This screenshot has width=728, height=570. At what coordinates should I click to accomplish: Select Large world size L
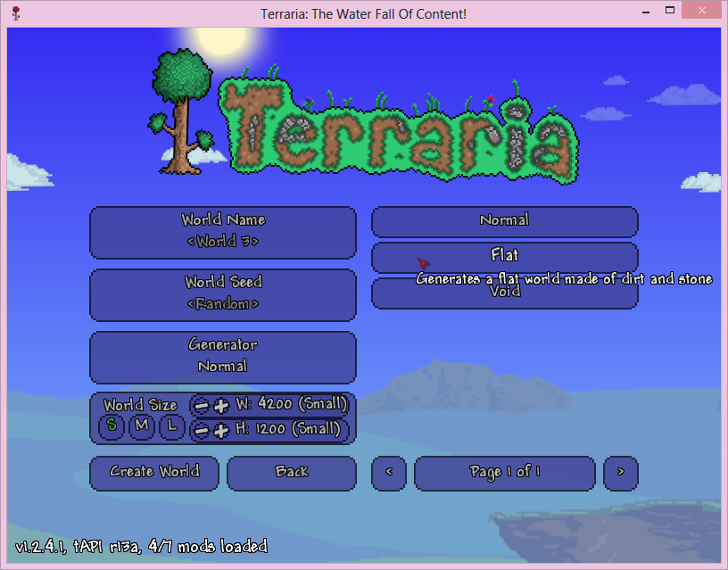172,426
